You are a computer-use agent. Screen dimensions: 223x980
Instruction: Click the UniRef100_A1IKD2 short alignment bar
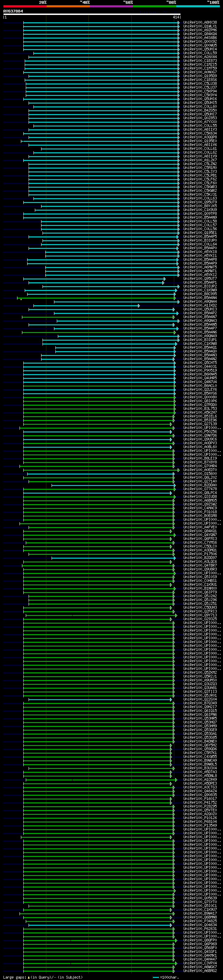coord(86,306)
